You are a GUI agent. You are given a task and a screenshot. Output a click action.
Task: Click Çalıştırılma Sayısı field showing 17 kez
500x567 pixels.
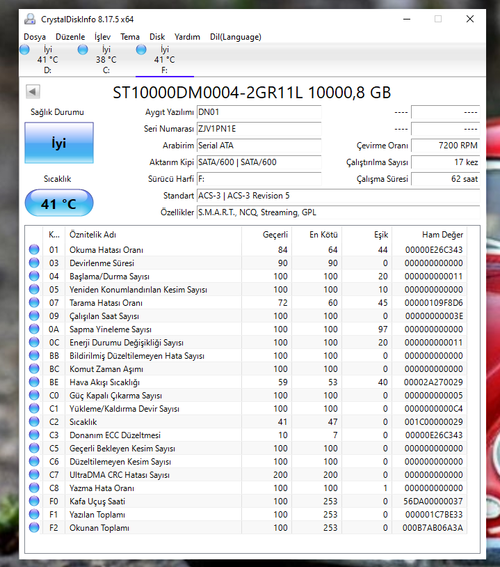click(445, 162)
